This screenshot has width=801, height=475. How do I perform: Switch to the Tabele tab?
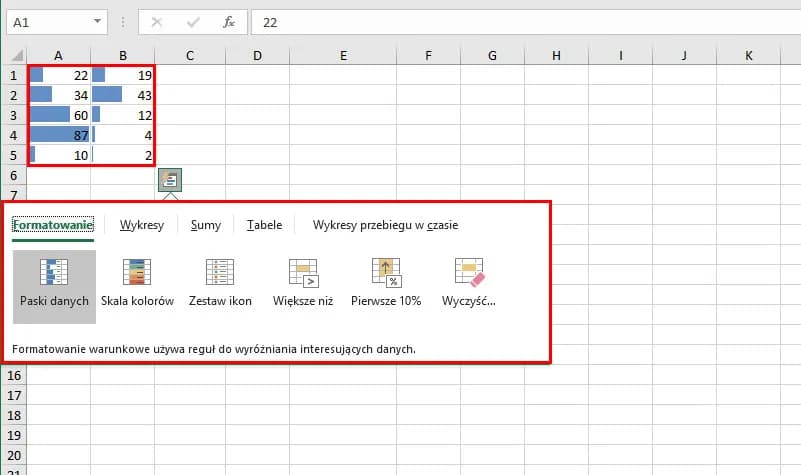264,225
